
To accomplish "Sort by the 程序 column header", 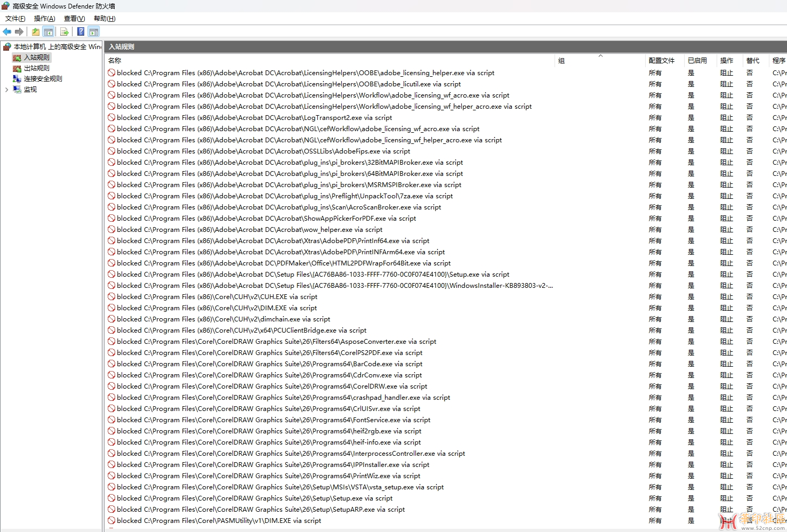I will pyautogui.click(x=778, y=61).
